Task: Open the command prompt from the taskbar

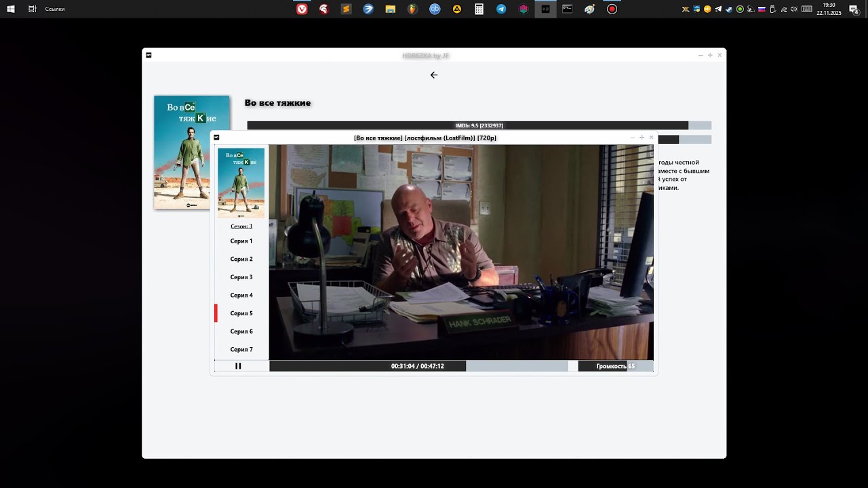Action: (568, 9)
